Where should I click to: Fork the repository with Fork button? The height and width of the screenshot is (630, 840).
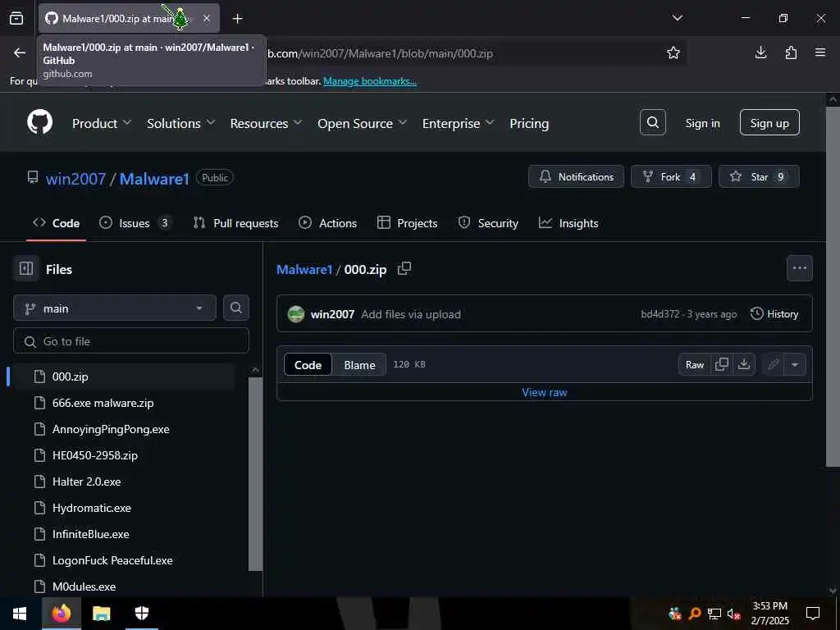point(671,176)
